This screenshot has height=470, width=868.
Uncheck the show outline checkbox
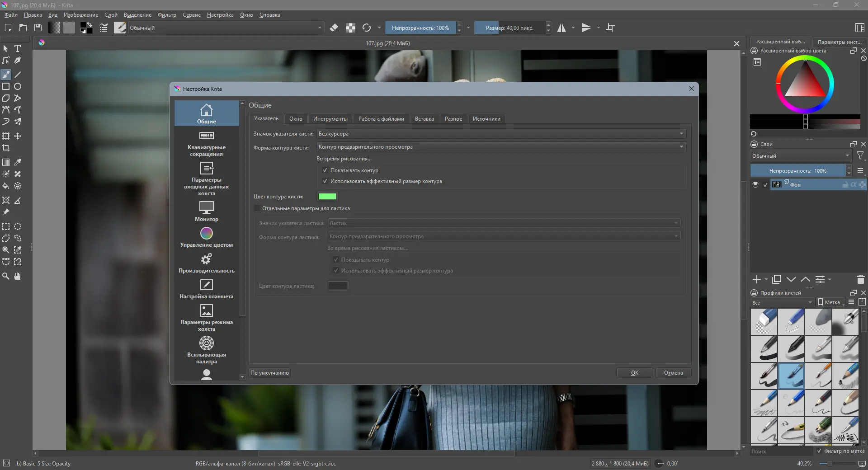click(x=325, y=170)
